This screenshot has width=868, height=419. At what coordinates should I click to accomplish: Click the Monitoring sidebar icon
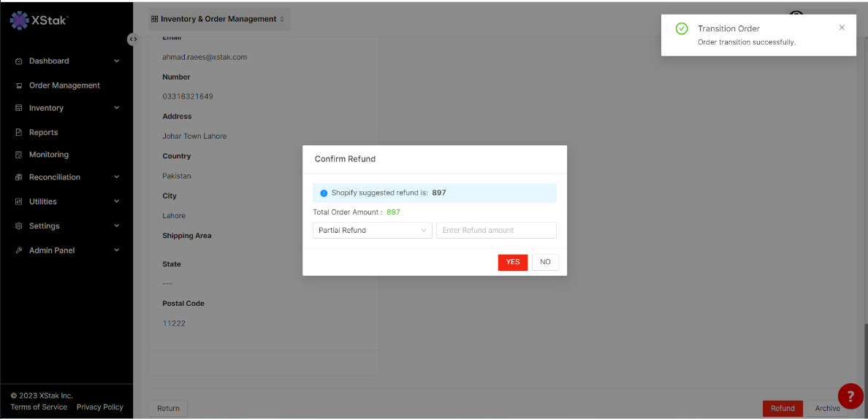[19, 155]
